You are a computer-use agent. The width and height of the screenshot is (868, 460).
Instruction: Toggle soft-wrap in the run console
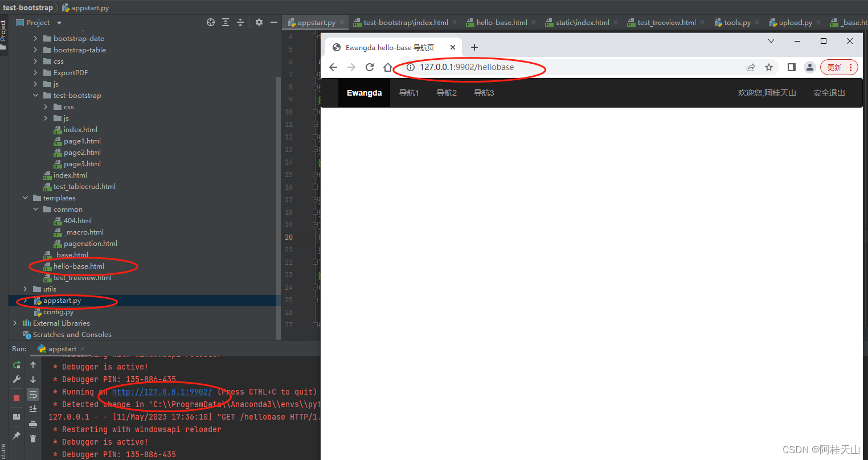33,394
